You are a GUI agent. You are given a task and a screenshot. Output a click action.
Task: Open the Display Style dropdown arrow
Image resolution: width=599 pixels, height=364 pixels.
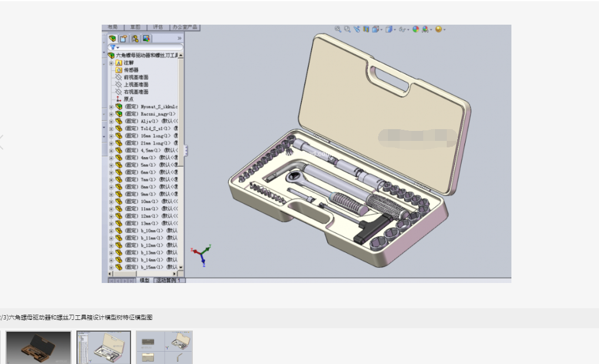coord(394,30)
